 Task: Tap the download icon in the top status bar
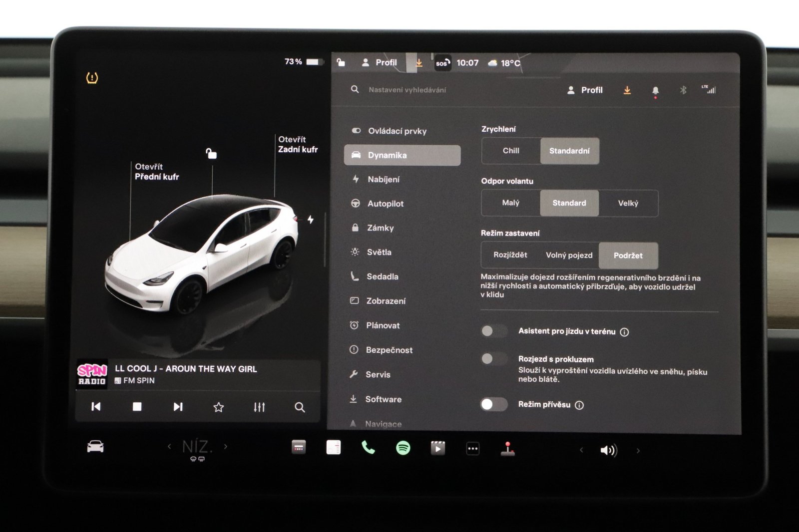click(419, 62)
